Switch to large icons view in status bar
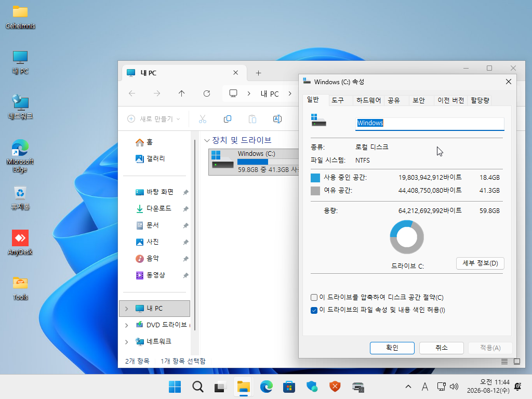This screenshot has width=532, height=399. (x=517, y=362)
